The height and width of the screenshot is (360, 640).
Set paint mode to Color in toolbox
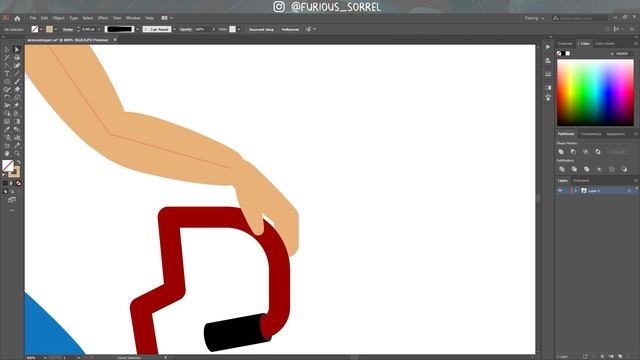pos(5,183)
